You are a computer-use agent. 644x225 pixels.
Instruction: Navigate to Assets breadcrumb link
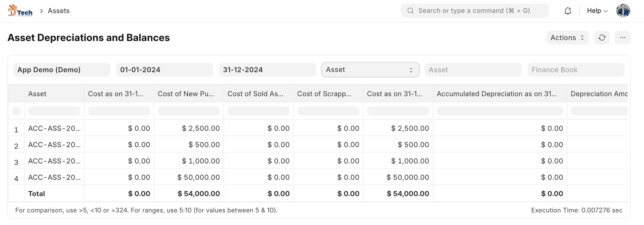[59, 11]
